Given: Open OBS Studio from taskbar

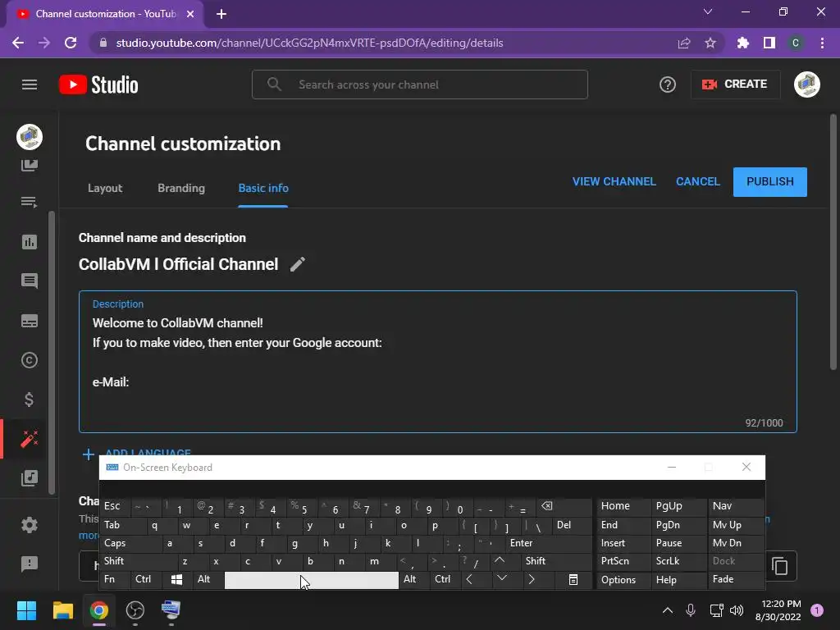Looking at the screenshot, I should 135,610.
